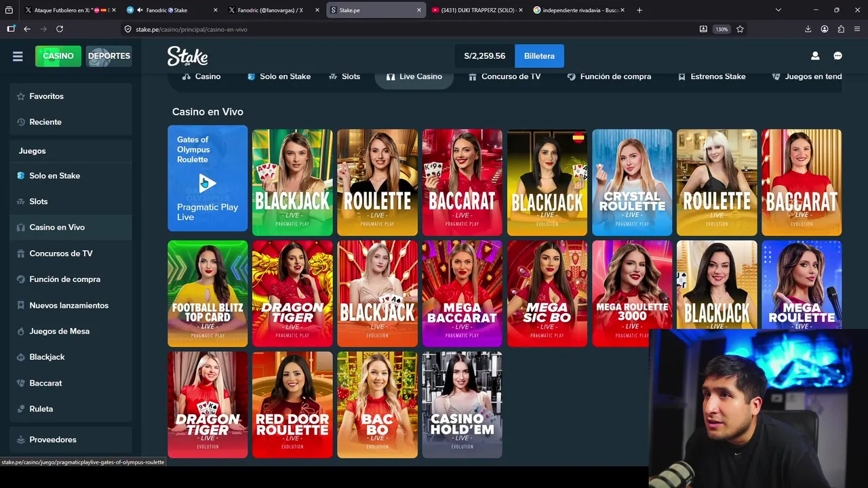868x488 pixels.
Task: Select the Solo en Stake category tab
Action: coord(279,77)
